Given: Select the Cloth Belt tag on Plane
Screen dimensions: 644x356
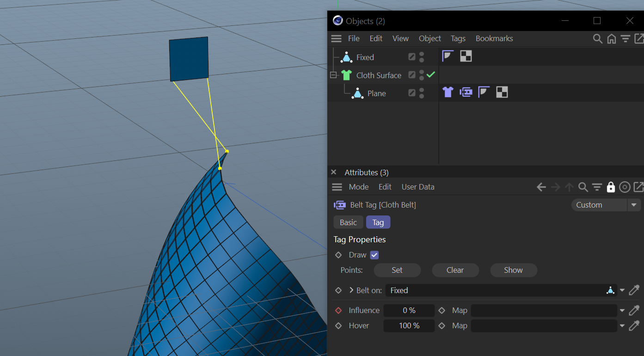Looking at the screenshot, I should 466,92.
